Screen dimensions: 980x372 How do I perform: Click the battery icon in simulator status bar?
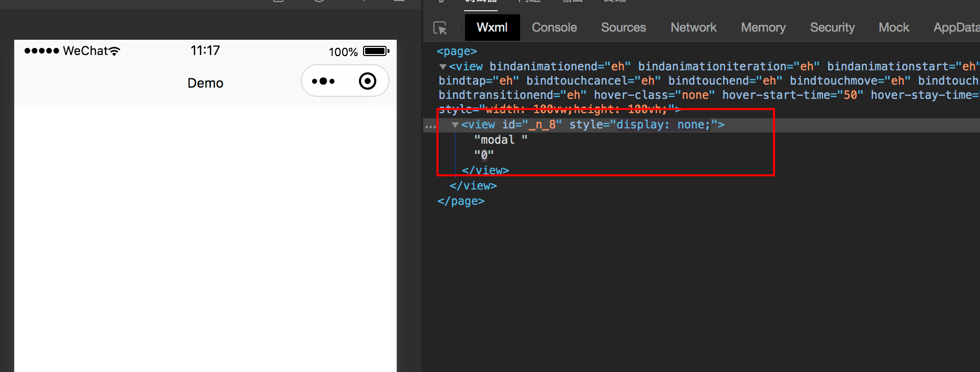coord(376,51)
